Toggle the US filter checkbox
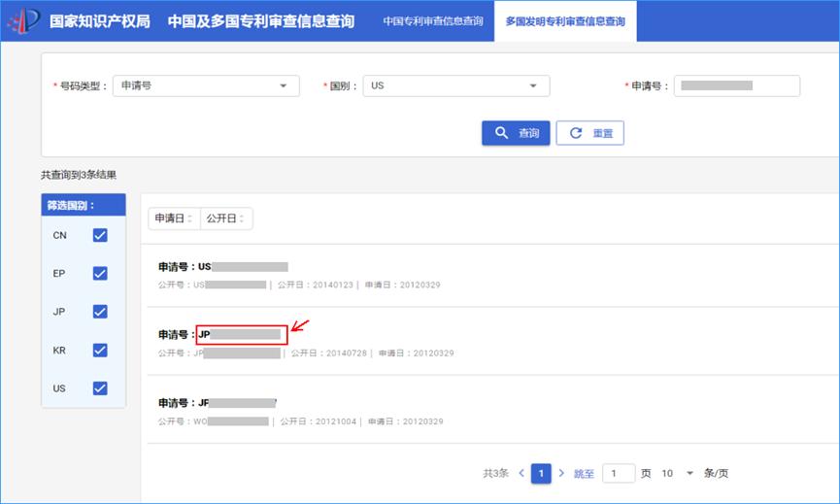Image resolution: width=840 pixels, height=504 pixels. 100,388
